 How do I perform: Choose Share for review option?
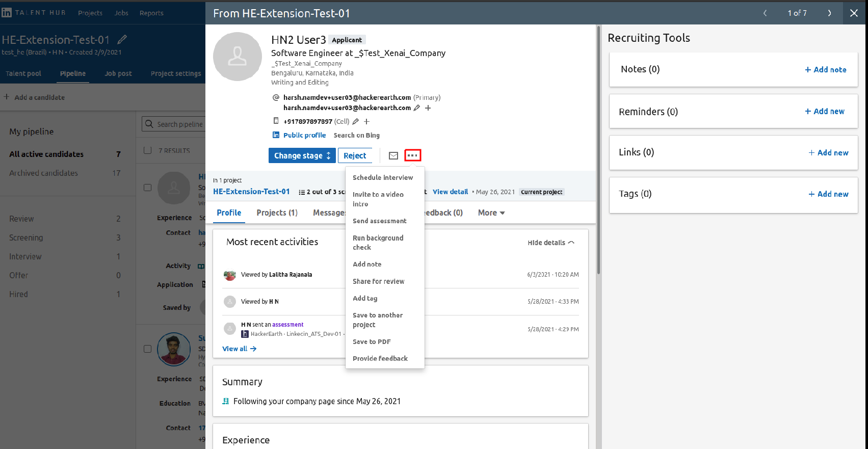[x=379, y=281]
